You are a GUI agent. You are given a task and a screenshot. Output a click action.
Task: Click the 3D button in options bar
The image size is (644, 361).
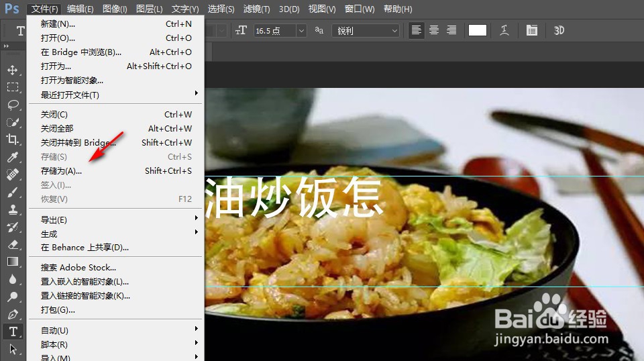[x=559, y=30]
